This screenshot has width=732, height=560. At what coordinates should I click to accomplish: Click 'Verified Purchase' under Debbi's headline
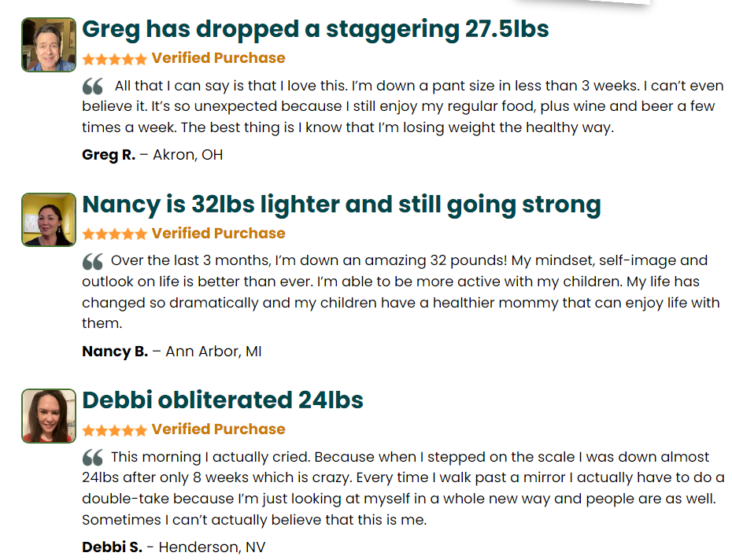pyautogui.click(x=218, y=429)
